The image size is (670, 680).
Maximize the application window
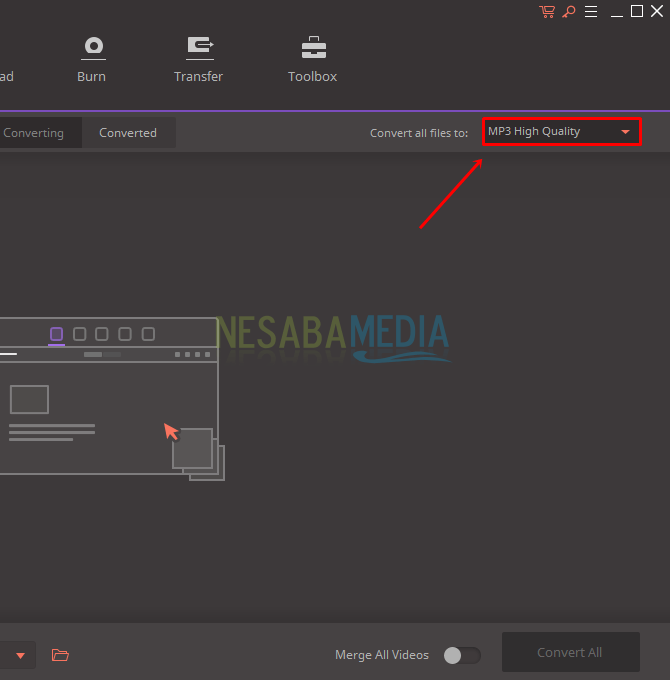[x=637, y=11]
